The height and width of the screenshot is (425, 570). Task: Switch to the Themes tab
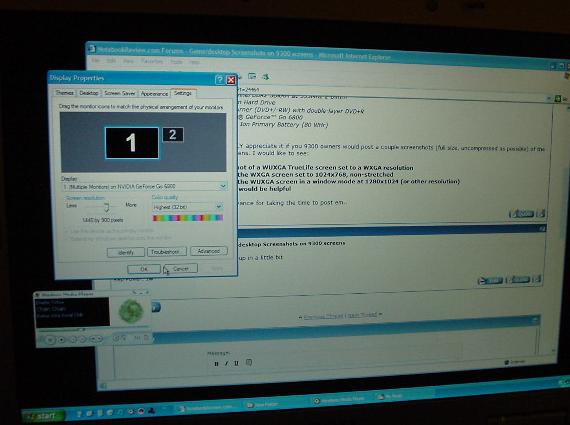click(x=65, y=93)
